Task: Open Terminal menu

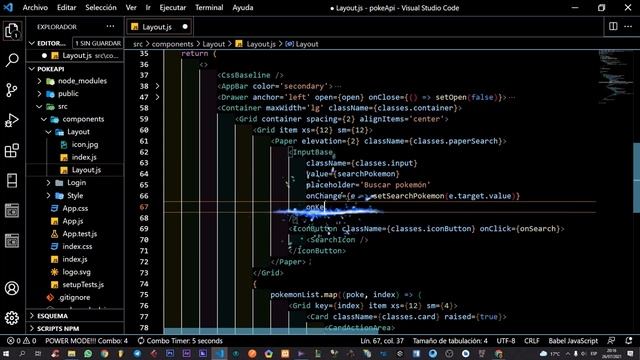Action: [209, 8]
